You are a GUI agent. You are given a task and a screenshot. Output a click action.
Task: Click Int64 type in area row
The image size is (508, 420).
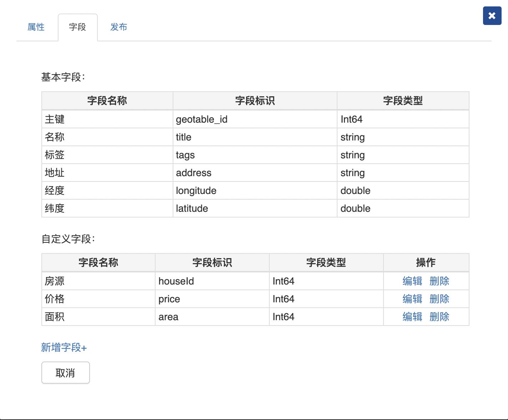[x=326, y=317]
